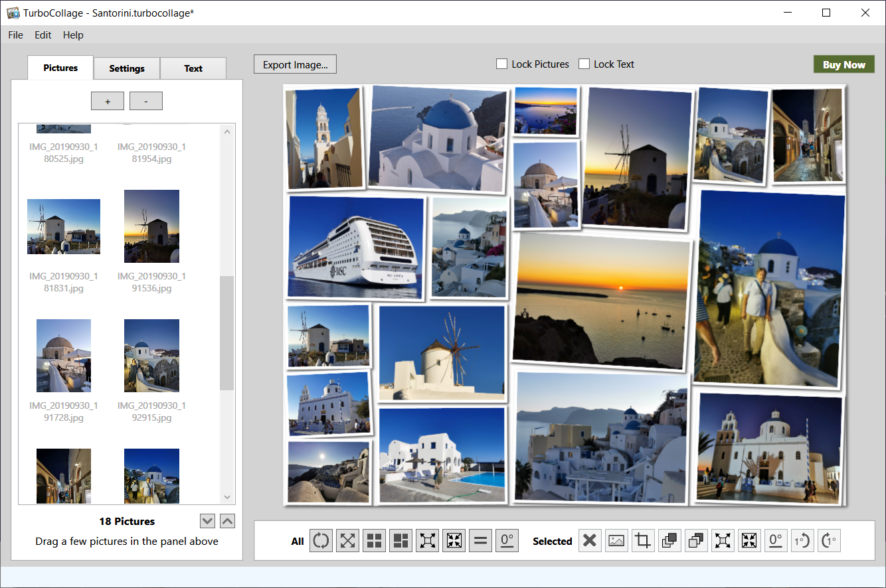Image resolution: width=886 pixels, height=588 pixels.
Task: Click the equals-sign icon in the All group
Action: pyautogui.click(x=480, y=541)
